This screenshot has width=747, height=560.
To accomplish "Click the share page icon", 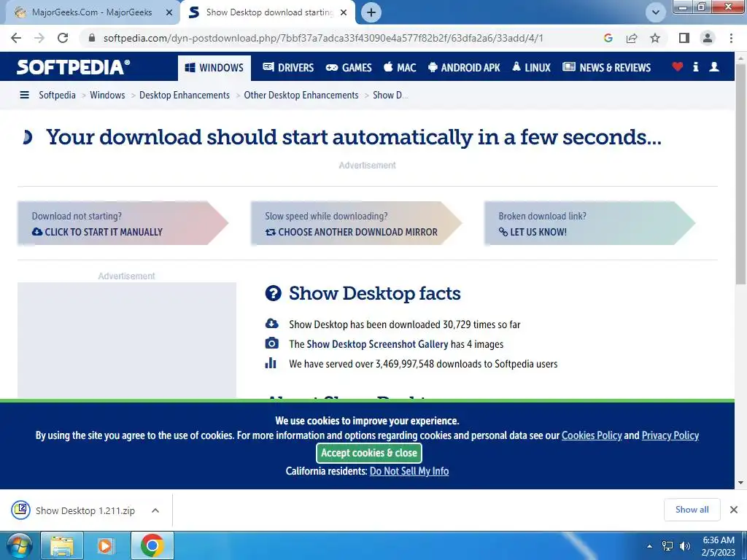I will (x=632, y=38).
